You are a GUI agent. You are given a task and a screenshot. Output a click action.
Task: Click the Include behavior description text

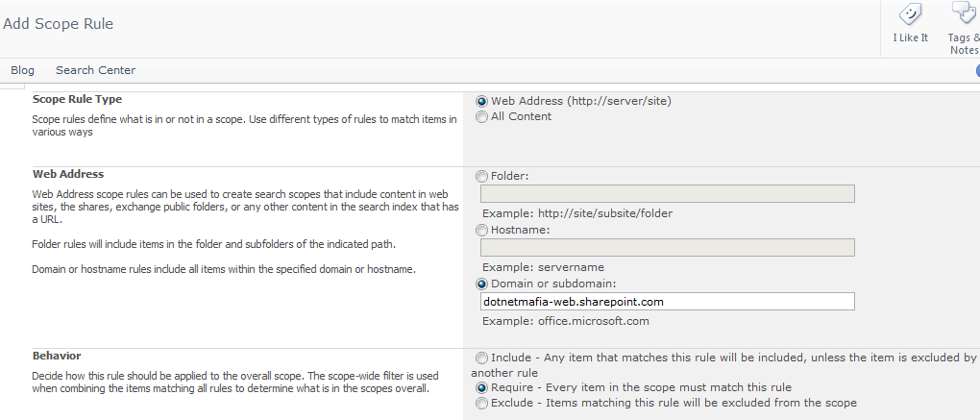tap(723, 365)
